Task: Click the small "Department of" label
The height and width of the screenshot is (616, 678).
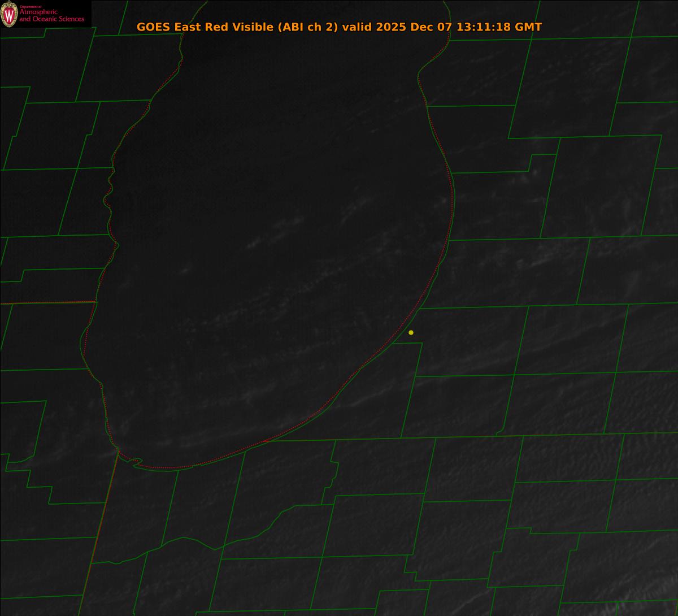Action: [31, 6]
